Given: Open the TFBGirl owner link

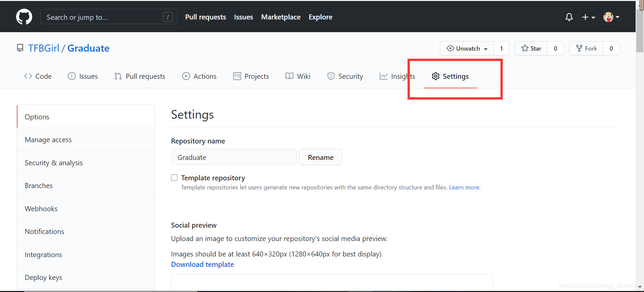Looking at the screenshot, I should [x=44, y=48].
